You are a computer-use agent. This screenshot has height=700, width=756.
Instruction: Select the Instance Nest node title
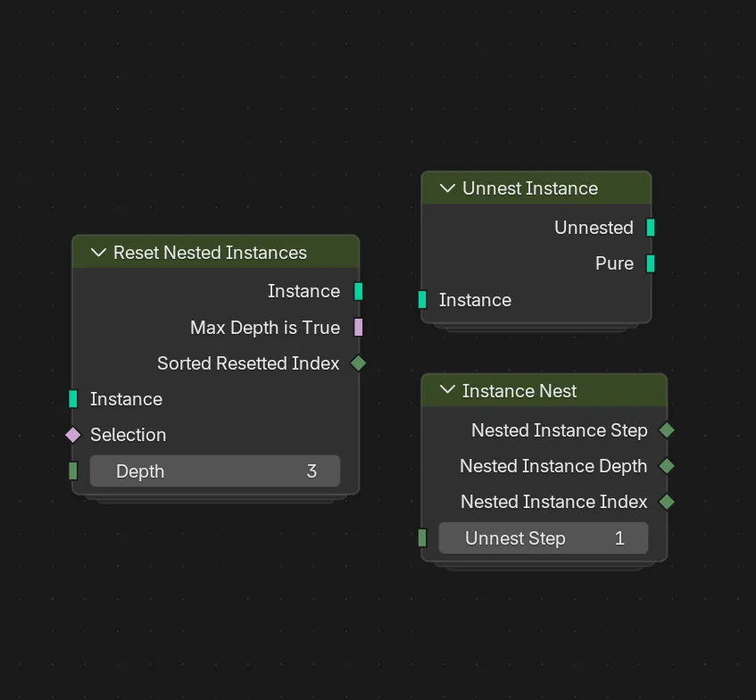[519, 391]
